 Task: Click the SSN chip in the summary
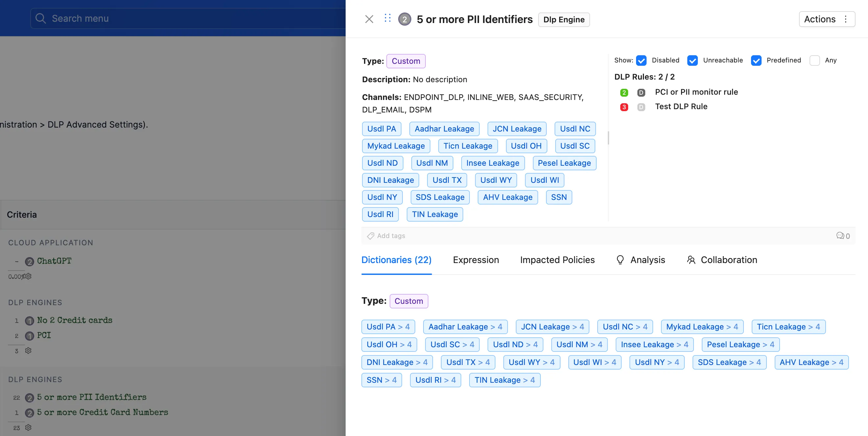coord(559,197)
